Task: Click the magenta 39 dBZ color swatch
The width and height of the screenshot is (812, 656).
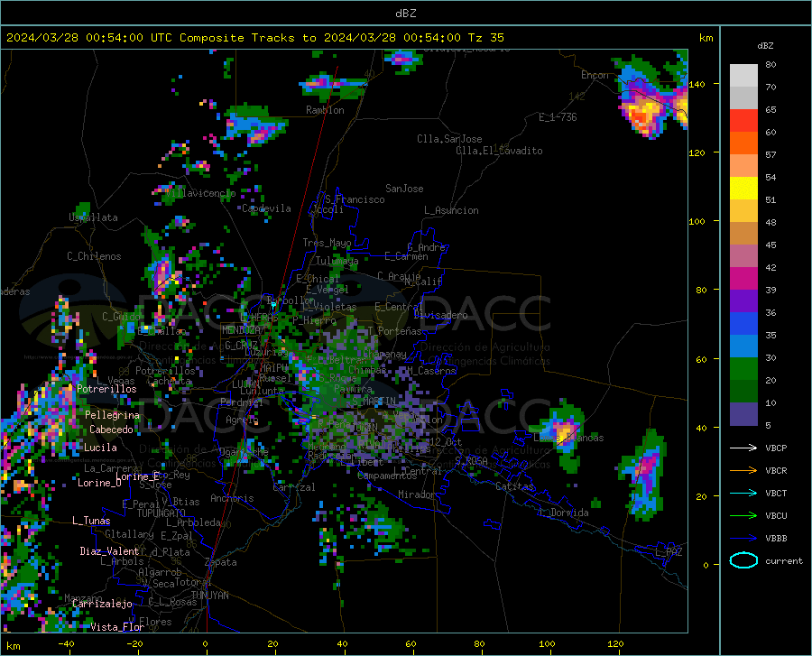Action: (x=743, y=279)
